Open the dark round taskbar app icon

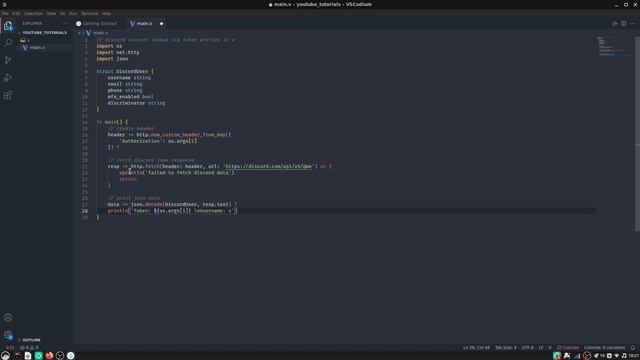[60, 356]
